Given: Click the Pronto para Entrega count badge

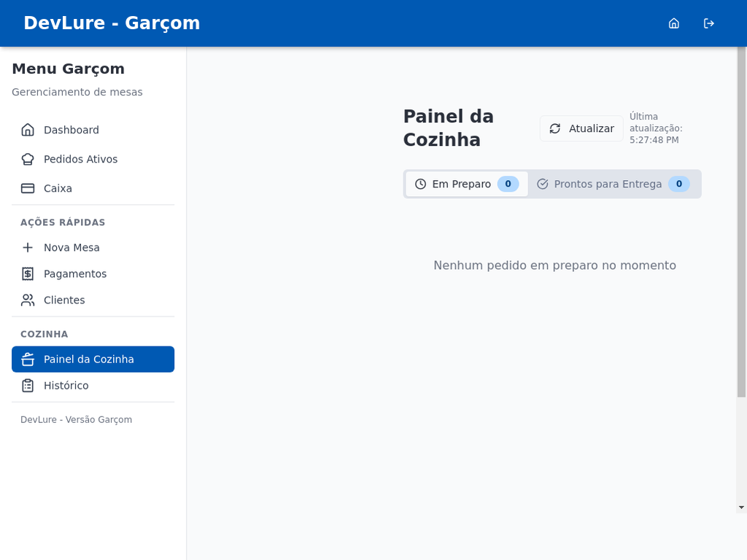Looking at the screenshot, I should click(678, 184).
